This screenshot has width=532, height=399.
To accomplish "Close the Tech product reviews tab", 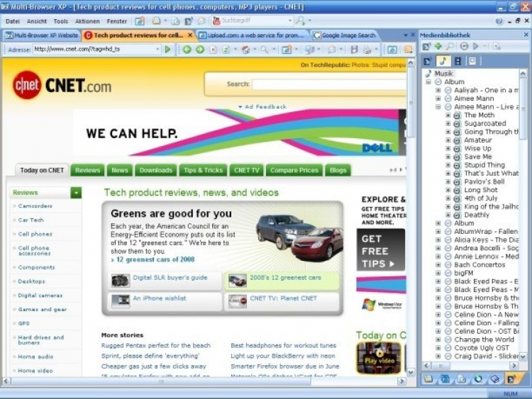I will 190,35.
